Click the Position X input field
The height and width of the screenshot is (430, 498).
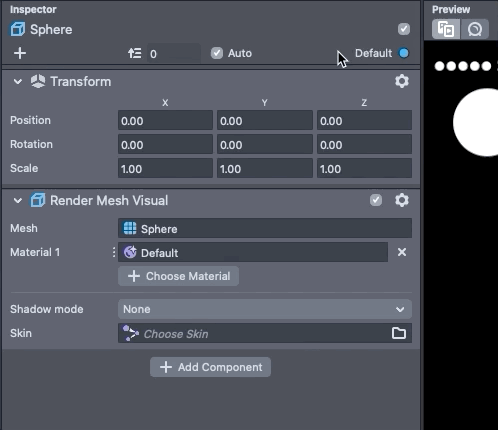pyautogui.click(x=165, y=120)
